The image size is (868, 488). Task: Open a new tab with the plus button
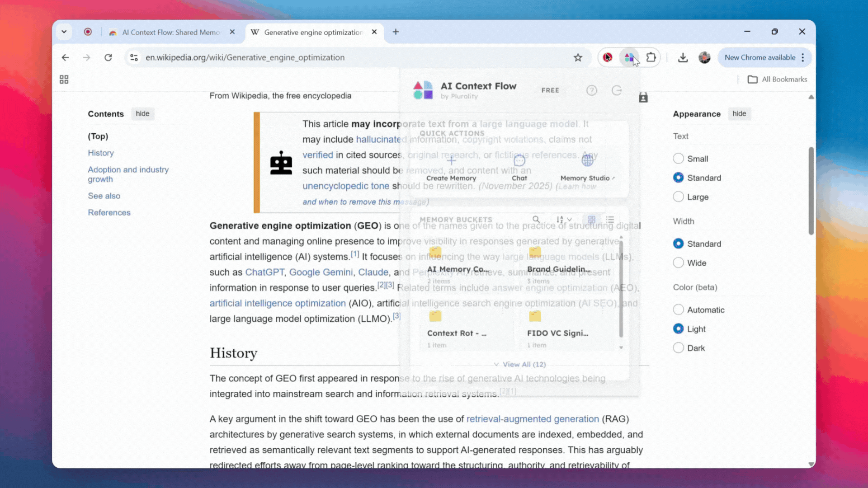pos(396,32)
